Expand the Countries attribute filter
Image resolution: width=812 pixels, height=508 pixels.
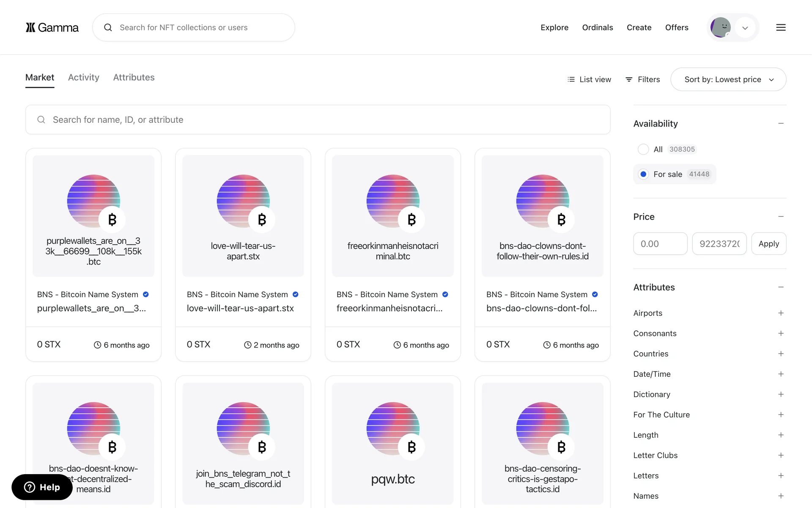(x=781, y=354)
